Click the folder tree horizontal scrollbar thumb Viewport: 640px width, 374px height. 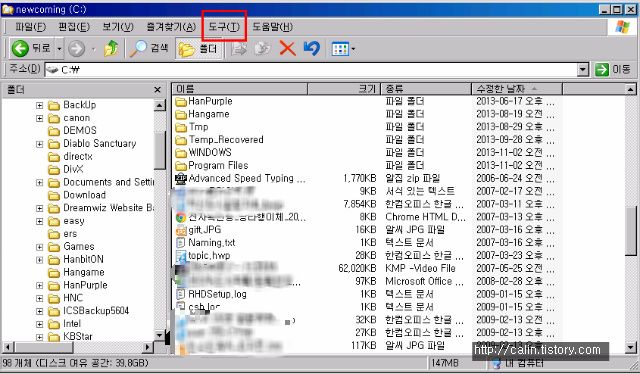[43, 347]
